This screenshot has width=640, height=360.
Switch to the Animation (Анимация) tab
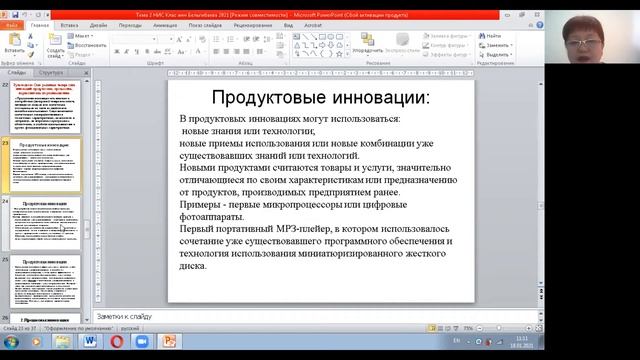[x=165, y=25]
